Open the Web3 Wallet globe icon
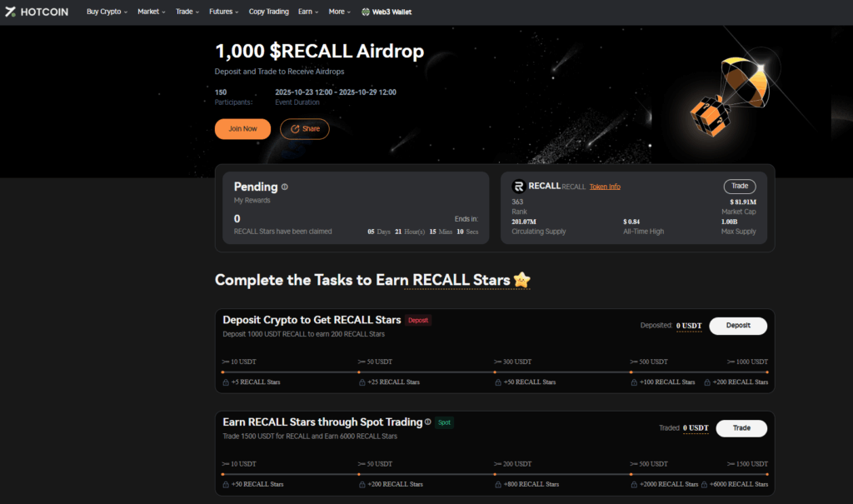This screenshot has height=504, width=853. 366,12
